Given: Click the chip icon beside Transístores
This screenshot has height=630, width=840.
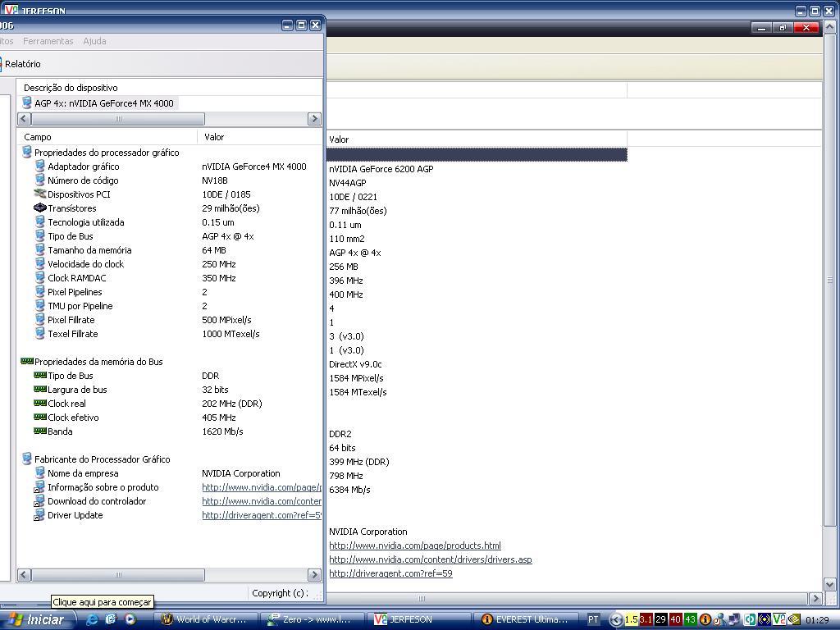Looking at the screenshot, I should pyautogui.click(x=39, y=208).
